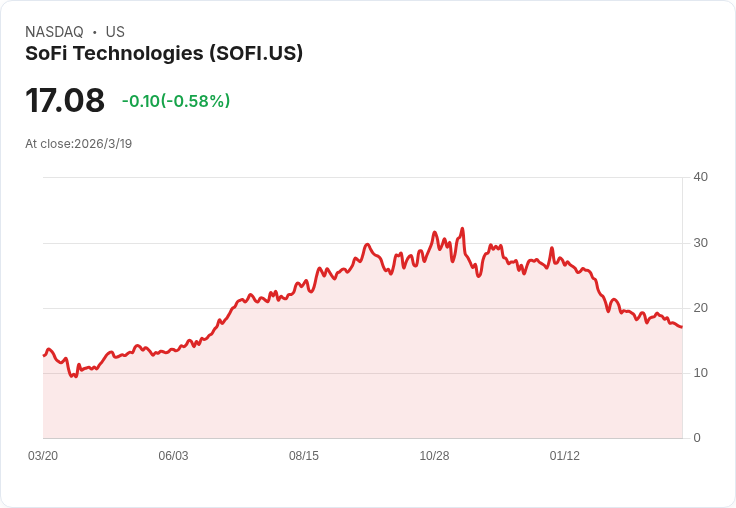Click the 20 price axis label
This screenshot has width=736, height=508.
[x=700, y=308]
